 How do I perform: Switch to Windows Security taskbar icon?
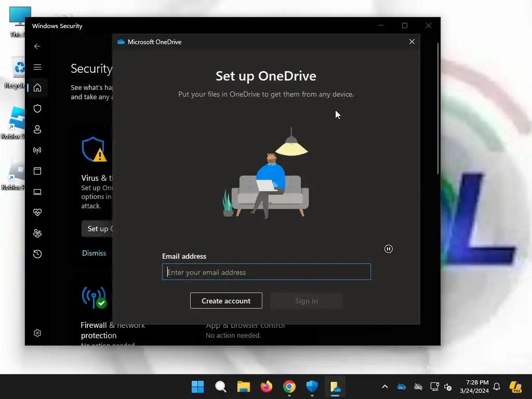tap(312, 387)
